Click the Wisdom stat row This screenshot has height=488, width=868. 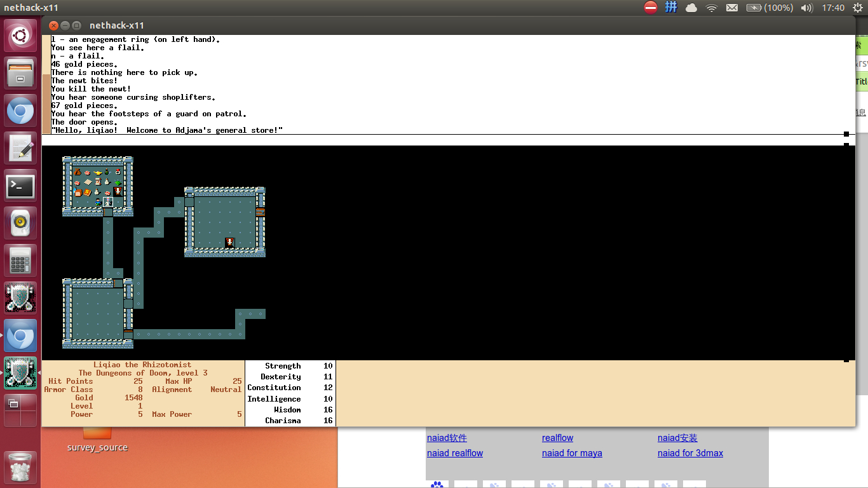[290, 410]
